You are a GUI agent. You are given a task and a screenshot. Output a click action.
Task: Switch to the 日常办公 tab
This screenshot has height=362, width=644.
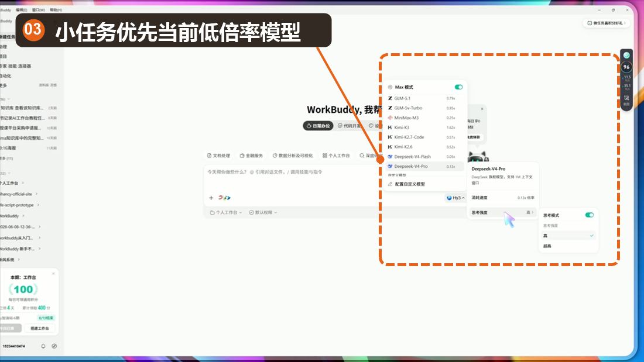[x=318, y=126]
